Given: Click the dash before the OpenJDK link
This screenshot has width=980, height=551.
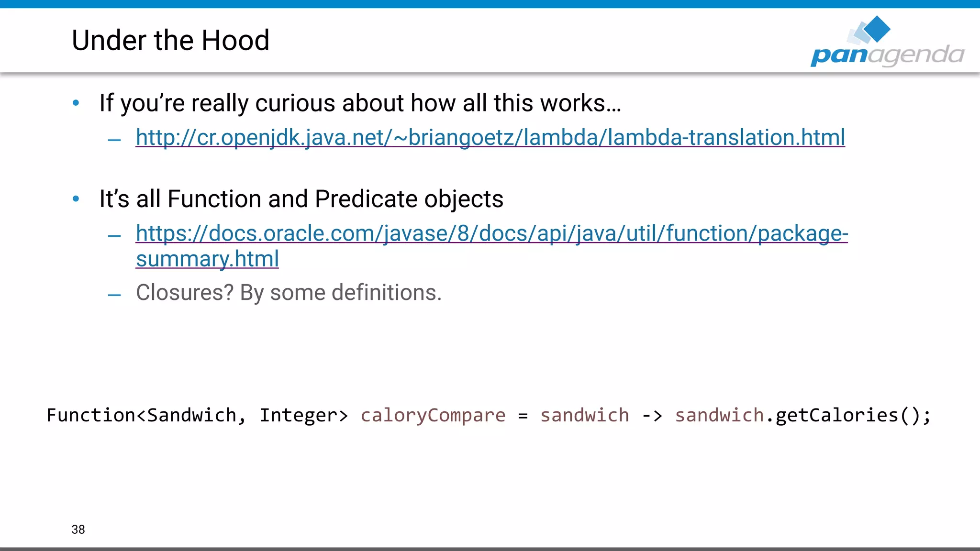Looking at the screenshot, I should coord(114,140).
